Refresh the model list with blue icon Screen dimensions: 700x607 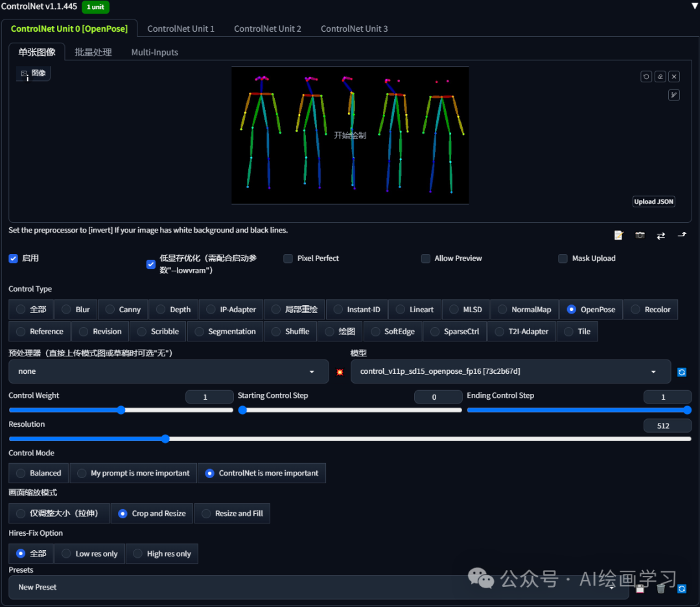pyautogui.click(x=682, y=372)
